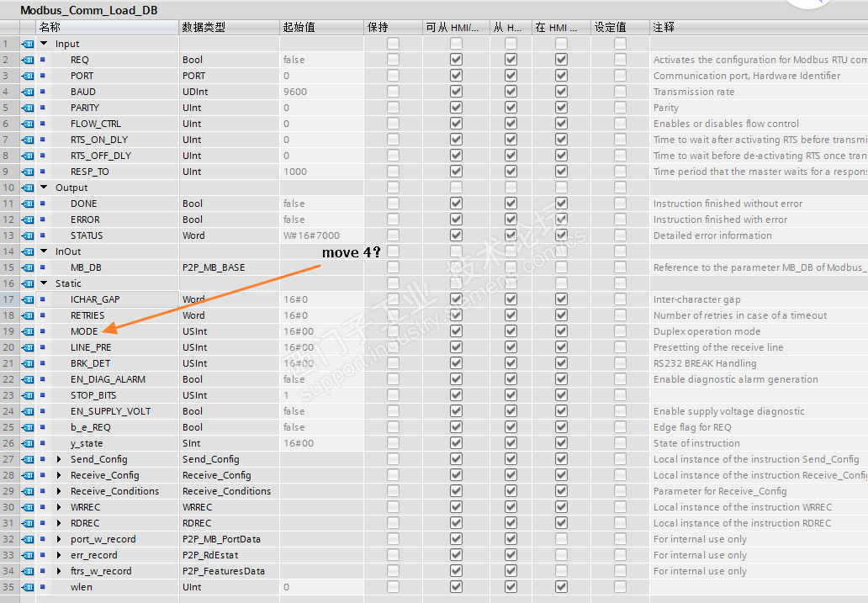The width and height of the screenshot is (868, 603).
Task: Click the data block icon in the REQ row
Action: [28, 60]
